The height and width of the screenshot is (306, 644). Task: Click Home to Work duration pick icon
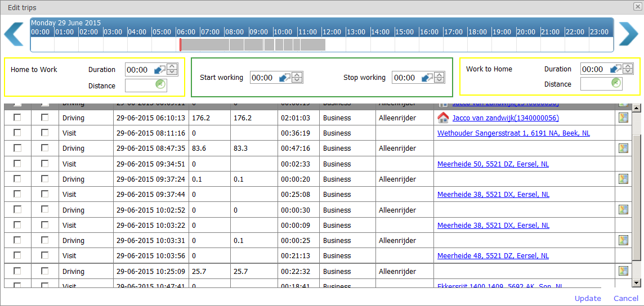click(160, 70)
